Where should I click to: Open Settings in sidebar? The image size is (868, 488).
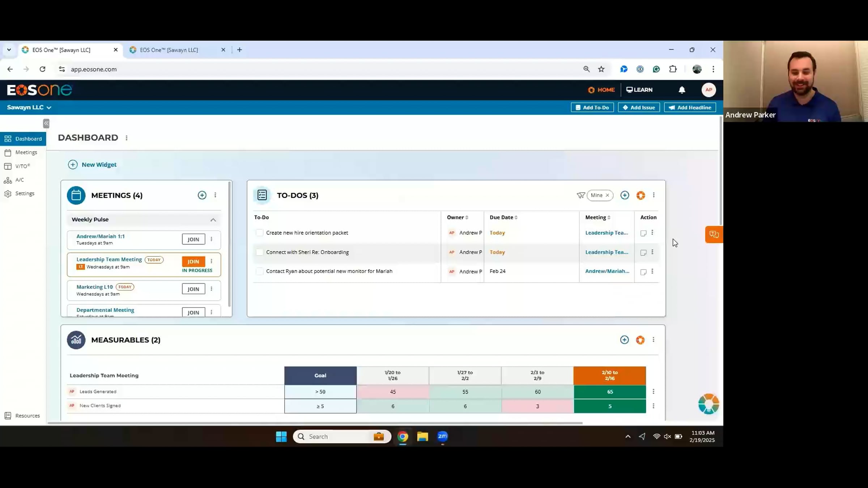coord(23,194)
